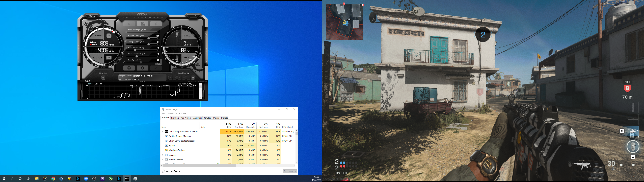Screen dimensions: 644x182
Task: Click the save profile floppy icon
Action: pyautogui.click(x=193, y=78)
